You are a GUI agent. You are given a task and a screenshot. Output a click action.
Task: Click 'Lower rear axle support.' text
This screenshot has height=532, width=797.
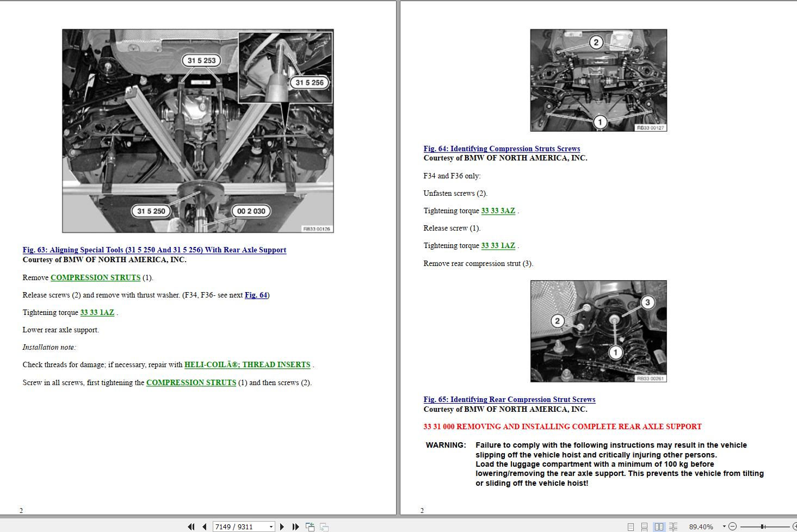[60, 330]
